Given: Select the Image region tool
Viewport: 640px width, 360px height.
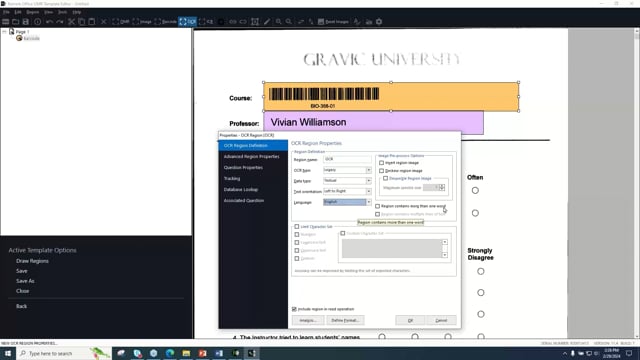Looking at the screenshot, I should point(142,22).
